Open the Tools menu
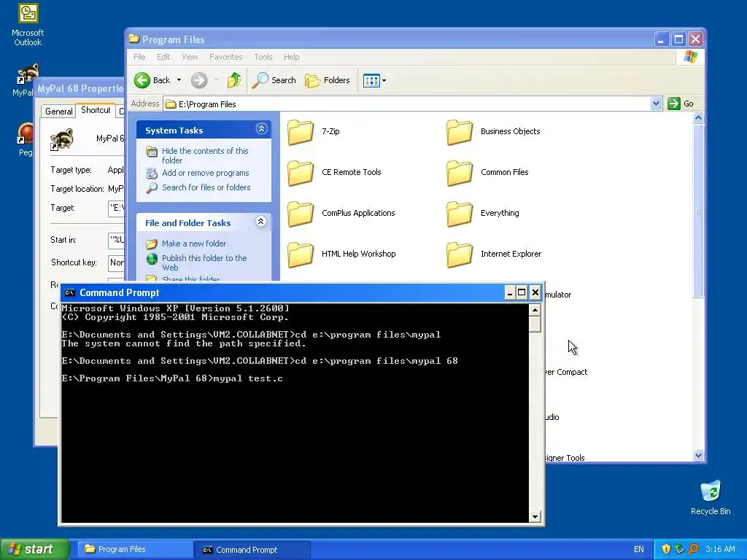Image resolution: width=747 pixels, height=560 pixels. tap(263, 57)
